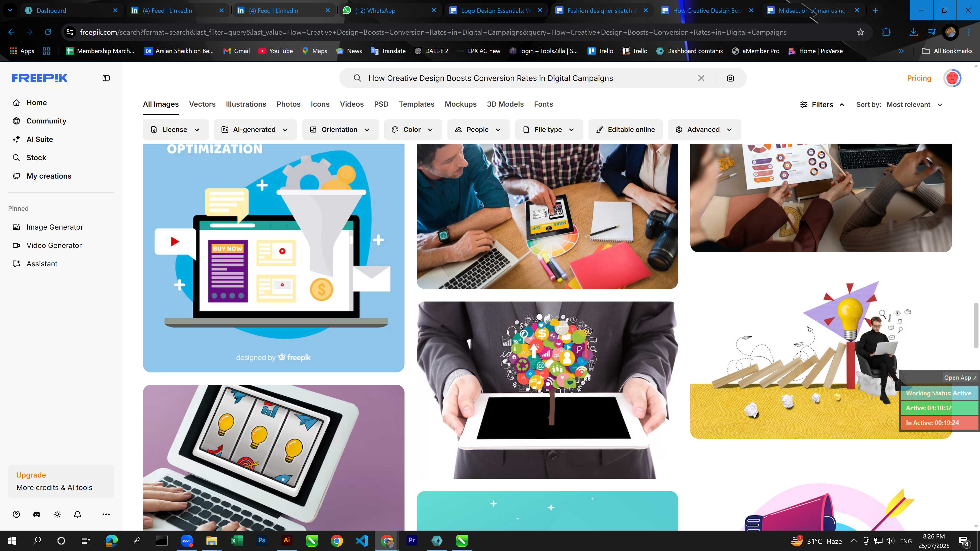Click Upgrade for more credits
The width and height of the screenshot is (980, 551).
pyautogui.click(x=61, y=481)
